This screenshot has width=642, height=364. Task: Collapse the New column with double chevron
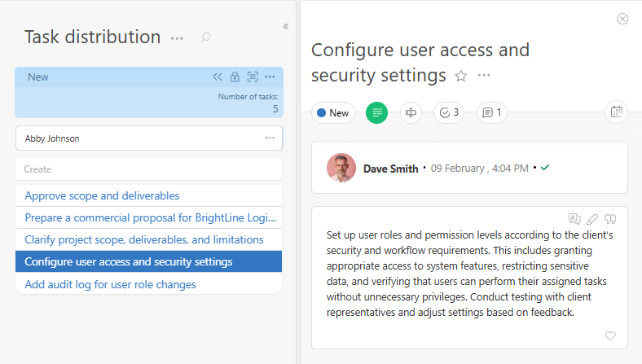218,77
